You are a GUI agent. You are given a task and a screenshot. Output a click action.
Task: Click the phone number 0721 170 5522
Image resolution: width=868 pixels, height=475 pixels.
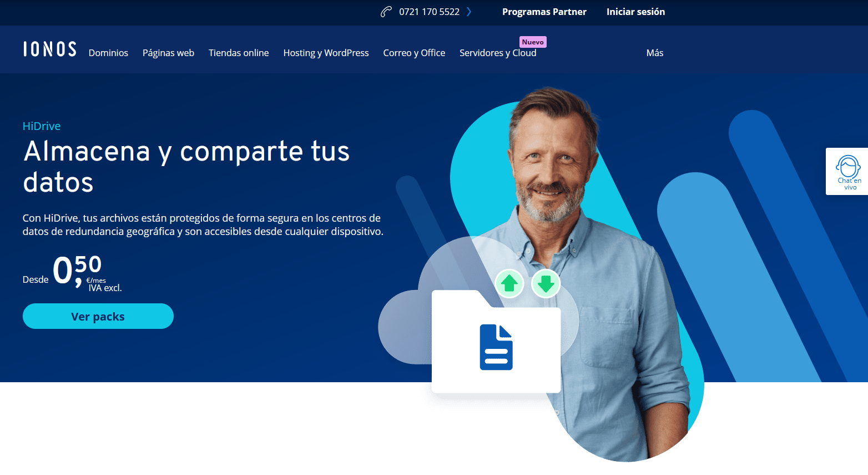coord(429,12)
